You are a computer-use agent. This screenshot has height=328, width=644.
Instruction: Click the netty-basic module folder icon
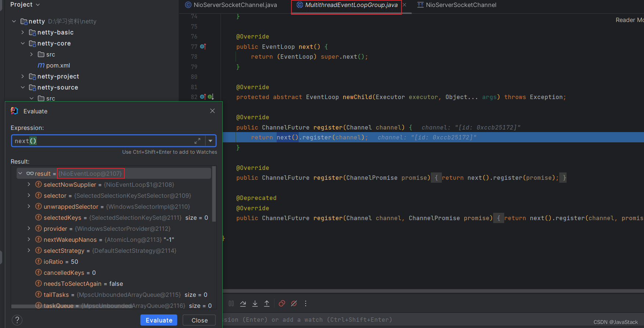[x=32, y=32]
